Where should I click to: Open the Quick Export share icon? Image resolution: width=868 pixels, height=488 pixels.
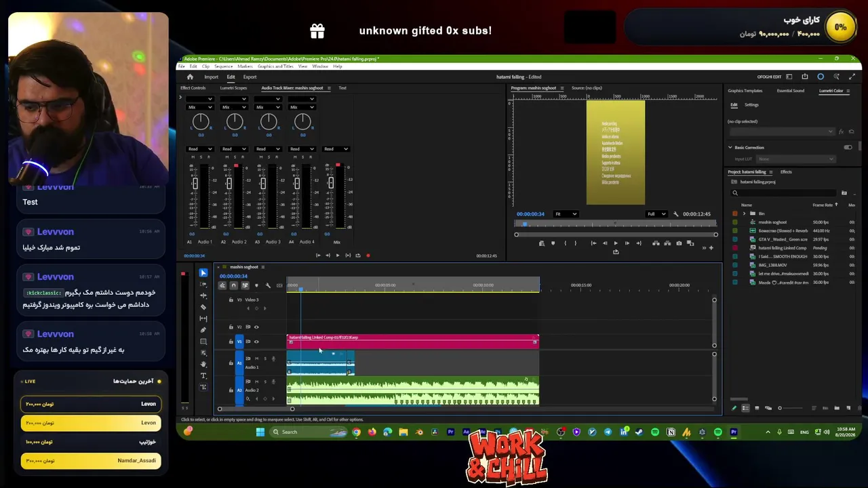[x=805, y=77]
